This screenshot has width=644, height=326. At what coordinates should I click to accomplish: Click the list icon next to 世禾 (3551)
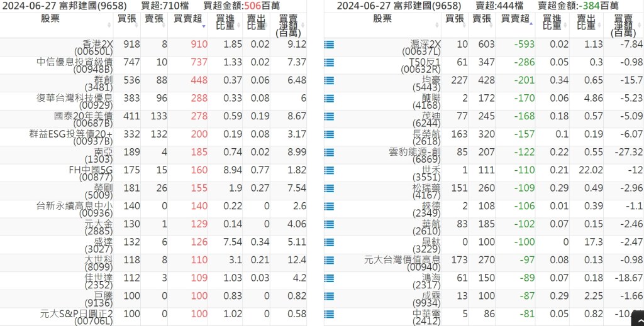[328, 170]
